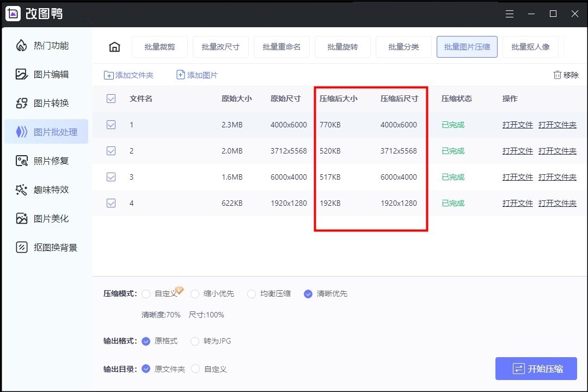
Task: Click the 开始压缩 button to start compression
Action: (536, 369)
